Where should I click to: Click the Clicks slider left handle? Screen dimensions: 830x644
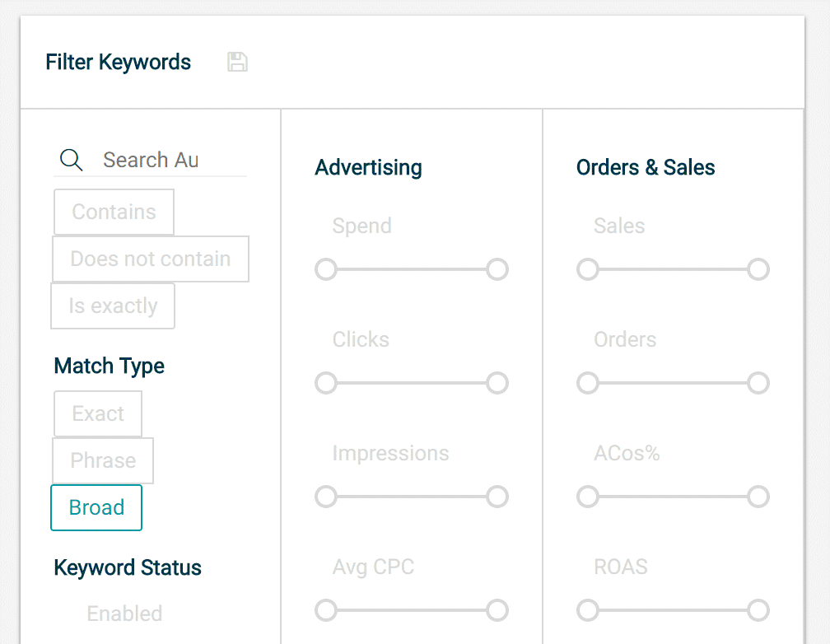click(x=326, y=383)
